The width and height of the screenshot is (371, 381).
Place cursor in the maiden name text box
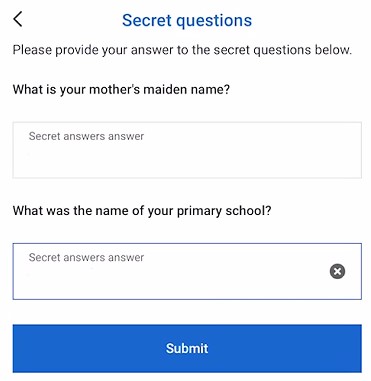(x=187, y=150)
